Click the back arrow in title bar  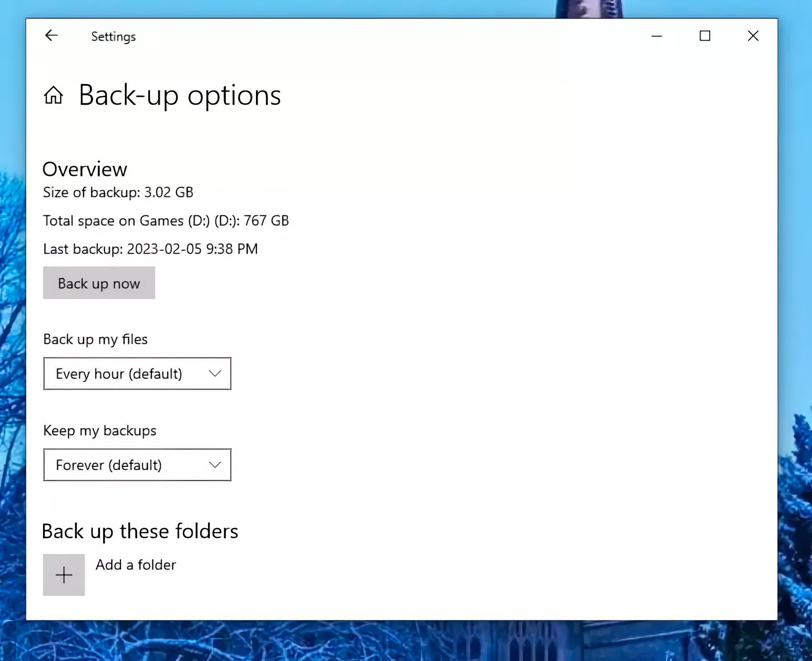pyautogui.click(x=51, y=36)
